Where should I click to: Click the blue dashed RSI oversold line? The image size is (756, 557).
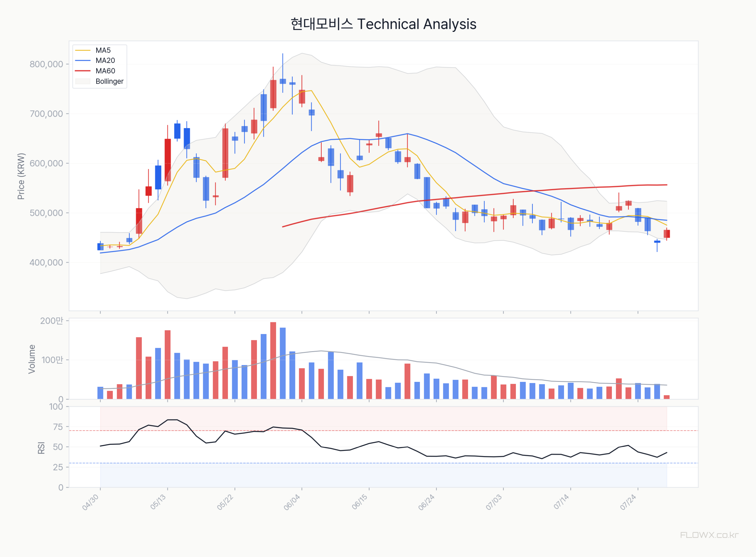[383, 463]
